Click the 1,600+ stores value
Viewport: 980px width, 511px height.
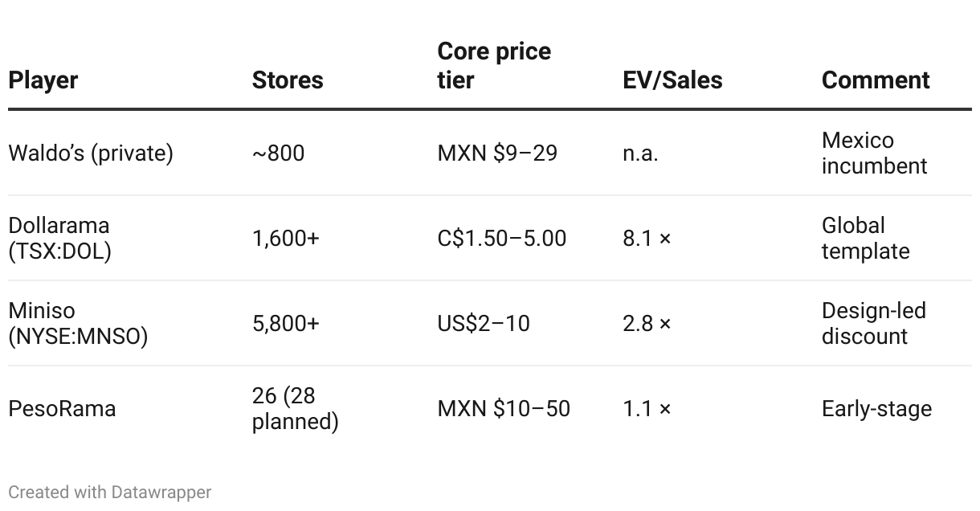(286, 238)
